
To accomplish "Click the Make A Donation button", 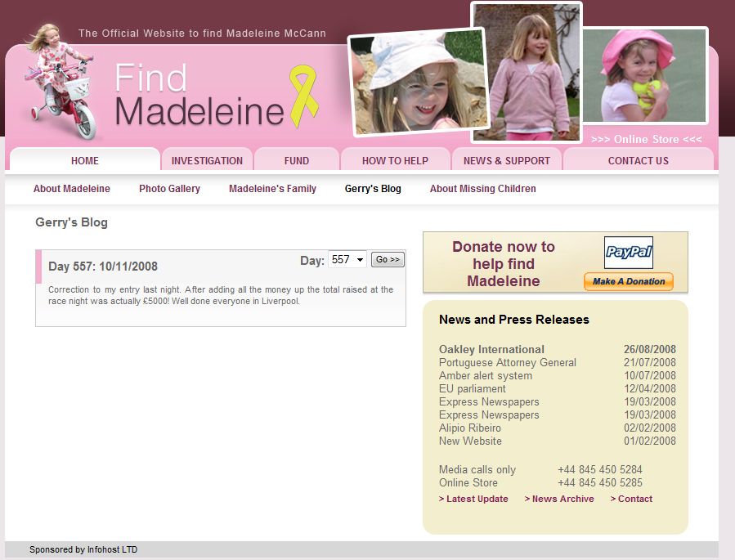I will pyautogui.click(x=628, y=281).
